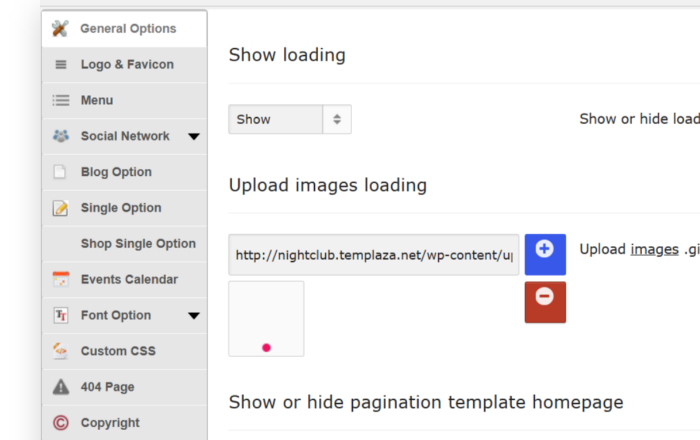Click the Font Option text icon
Image resolution: width=700 pixels, height=440 pixels.
pyautogui.click(x=61, y=315)
